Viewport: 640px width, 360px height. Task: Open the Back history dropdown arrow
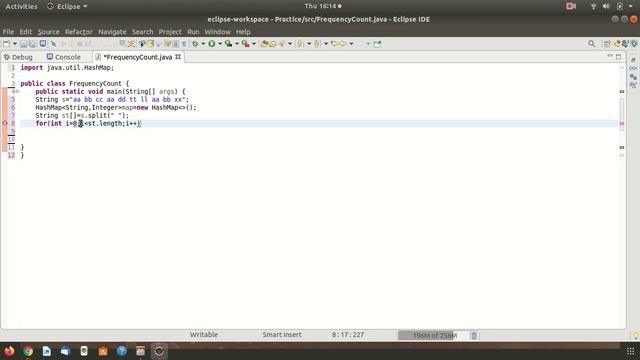coord(351,44)
